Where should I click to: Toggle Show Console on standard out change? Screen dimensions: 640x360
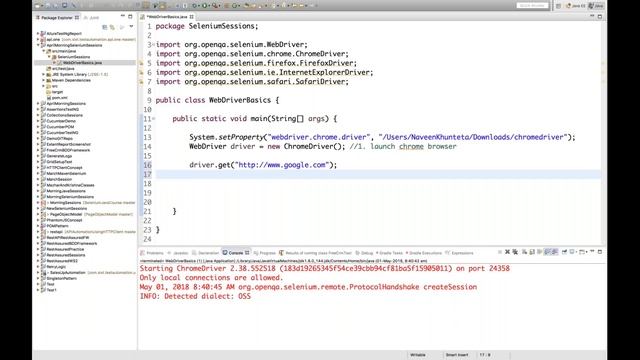point(547,252)
